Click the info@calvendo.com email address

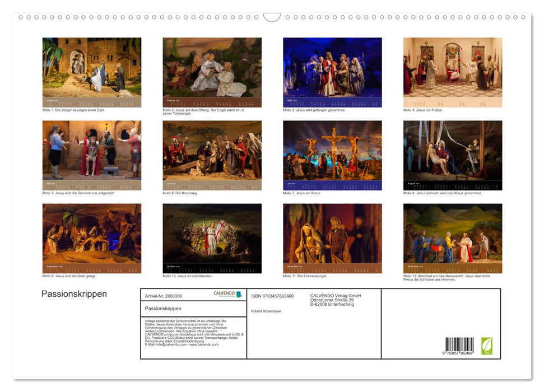click(x=170, y=345)
